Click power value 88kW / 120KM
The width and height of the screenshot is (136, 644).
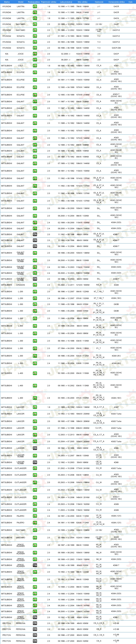coord(83,60)
